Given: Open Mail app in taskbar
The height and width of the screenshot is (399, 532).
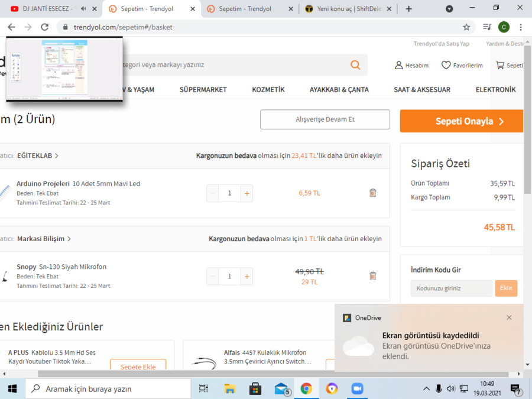Looking at the screenshot, I should click(281, 389).
